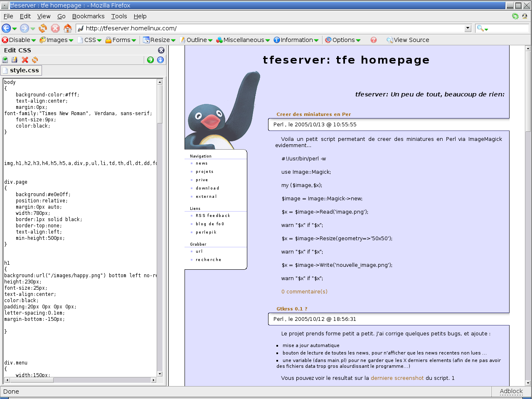Click the web page vertical scrollbar
The image size is (532, 399).
pos(528,216)
